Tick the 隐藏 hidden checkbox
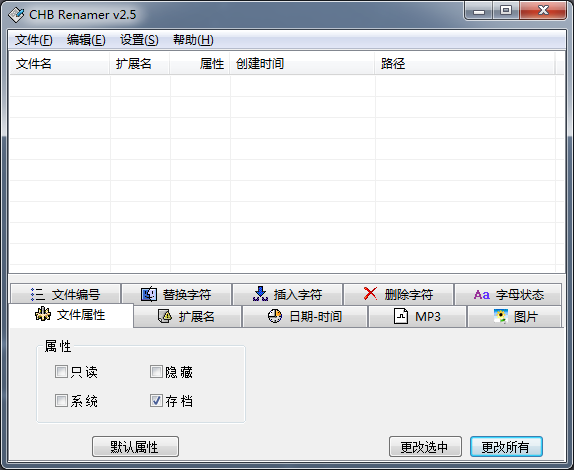This screenshot has height=470, width=574. (156, 372)
